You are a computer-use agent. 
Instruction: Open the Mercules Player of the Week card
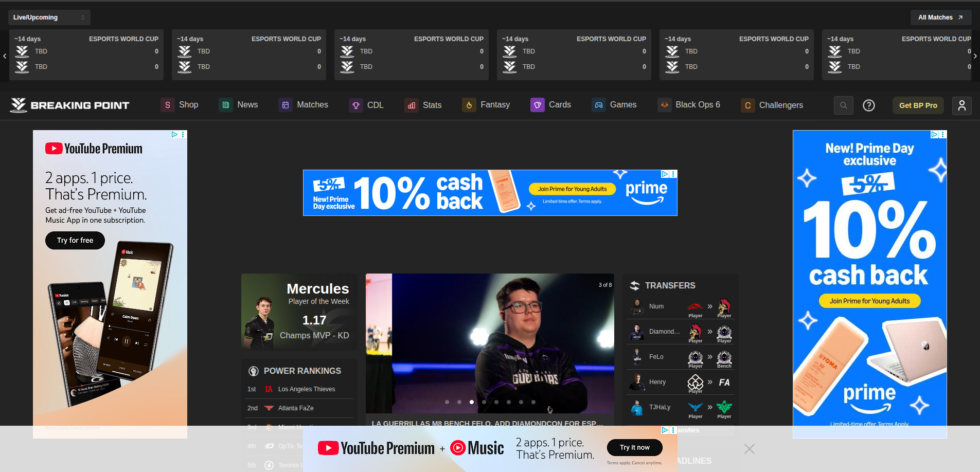coord(299,312)
